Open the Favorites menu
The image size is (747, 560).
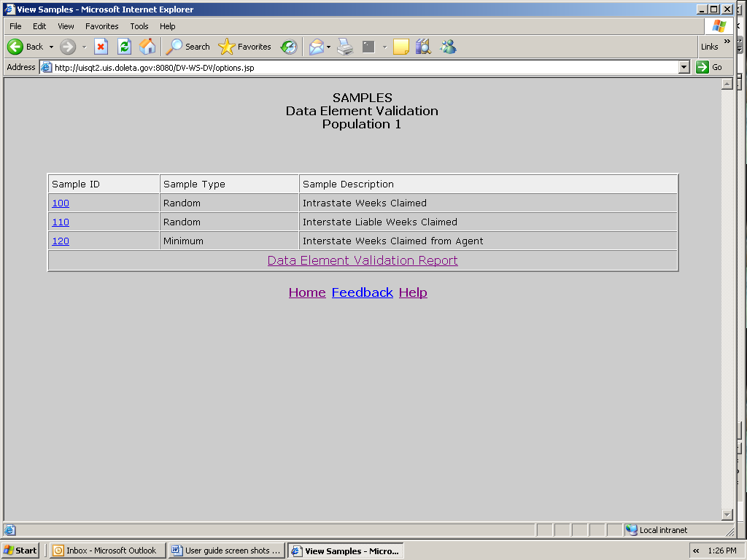point(102,26)
